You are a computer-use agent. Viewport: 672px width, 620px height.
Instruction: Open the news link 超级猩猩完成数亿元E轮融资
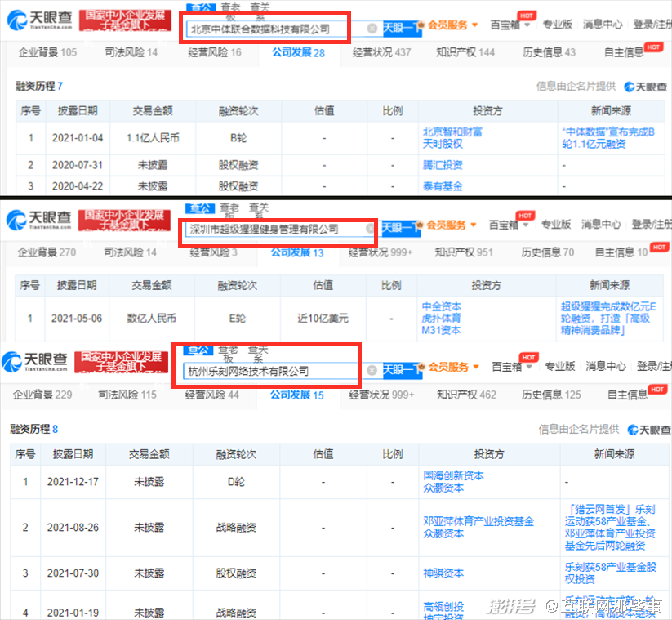[x=608, y=319]
